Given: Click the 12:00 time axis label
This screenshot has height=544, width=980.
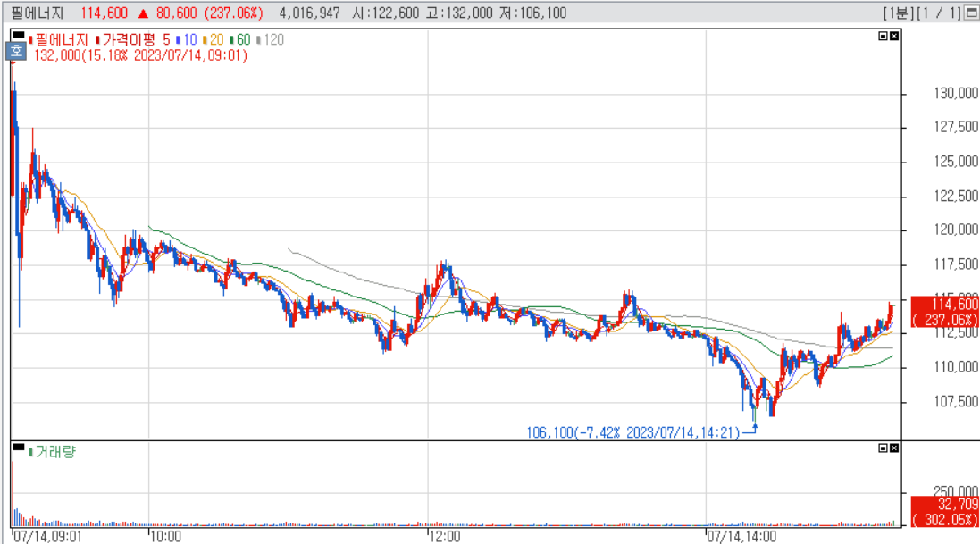Looking at the screenshot, I should click(x=445, y=537).
